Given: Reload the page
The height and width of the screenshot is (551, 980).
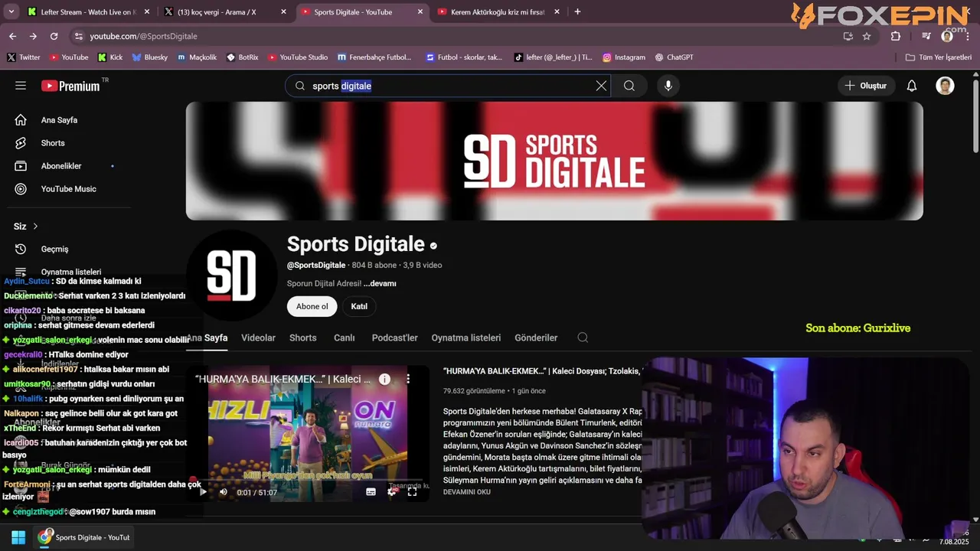Looking at the screenshot, I should click(x=54, y=36).
